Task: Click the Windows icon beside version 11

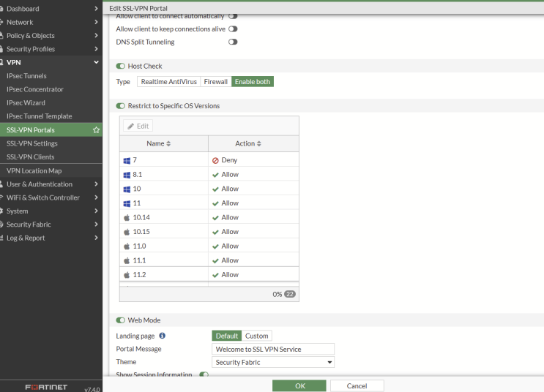Action: point(127,203)
